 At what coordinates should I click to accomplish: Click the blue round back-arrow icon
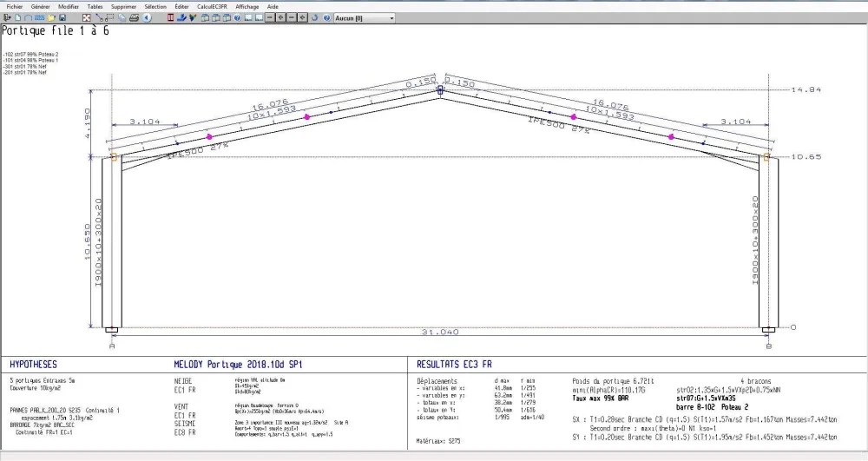pos(147,17)
